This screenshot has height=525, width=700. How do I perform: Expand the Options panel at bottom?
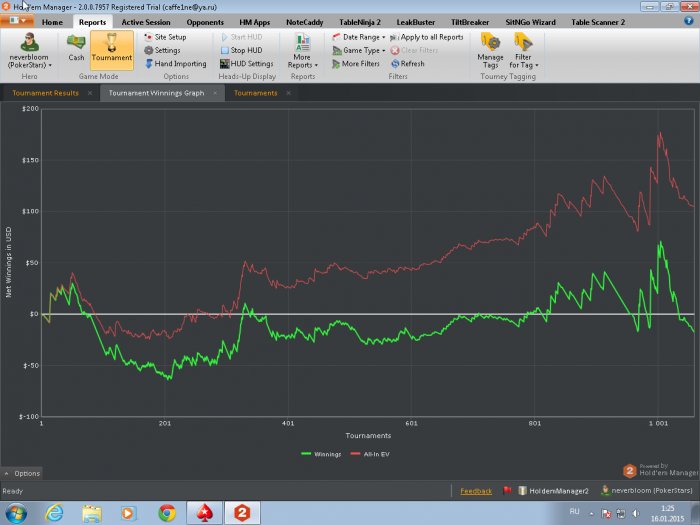tap(22, 473)
